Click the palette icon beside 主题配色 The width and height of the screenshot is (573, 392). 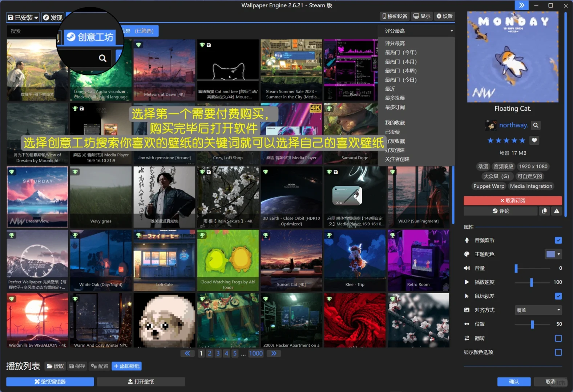point(467,254)
